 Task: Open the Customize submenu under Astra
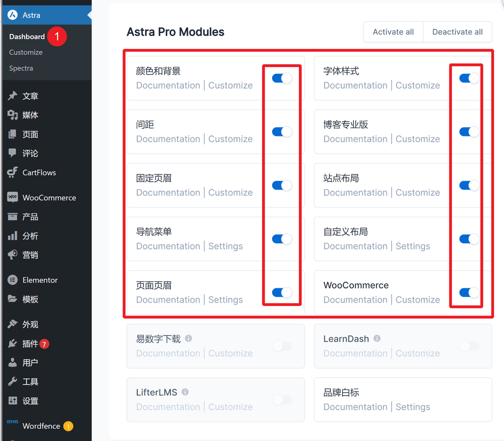click(x=26, y=52)
